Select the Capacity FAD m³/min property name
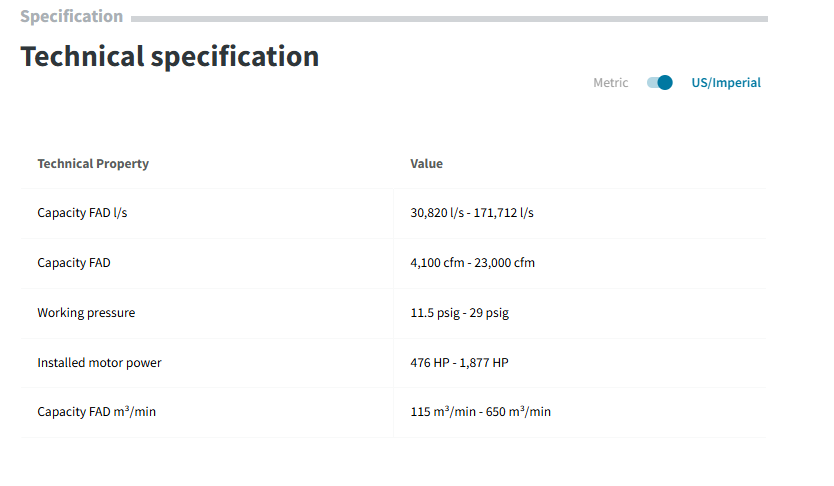Viewport: 834px width, 486px height. click(96, 412)
